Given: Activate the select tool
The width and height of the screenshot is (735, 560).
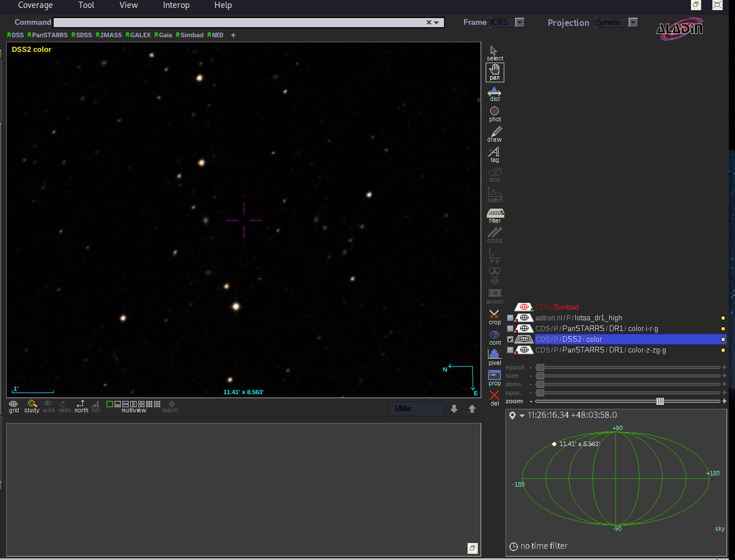Looking at the screenshot, I should pos(495,54).
